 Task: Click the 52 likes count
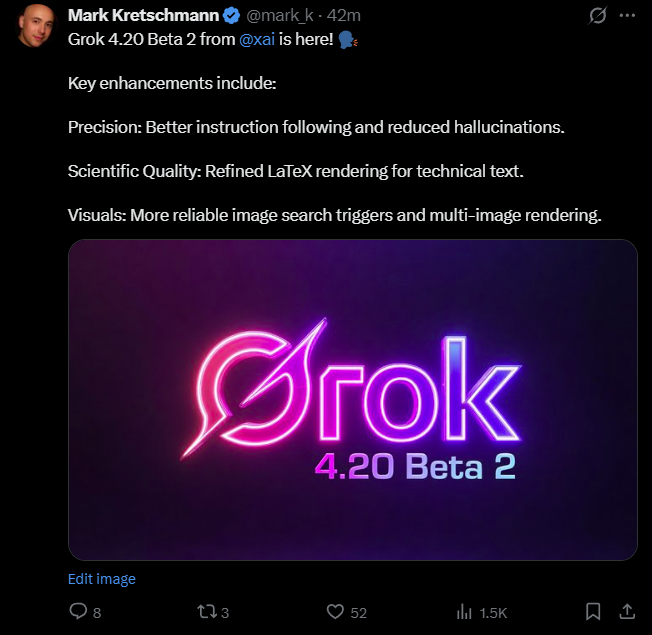coord(359,612)
